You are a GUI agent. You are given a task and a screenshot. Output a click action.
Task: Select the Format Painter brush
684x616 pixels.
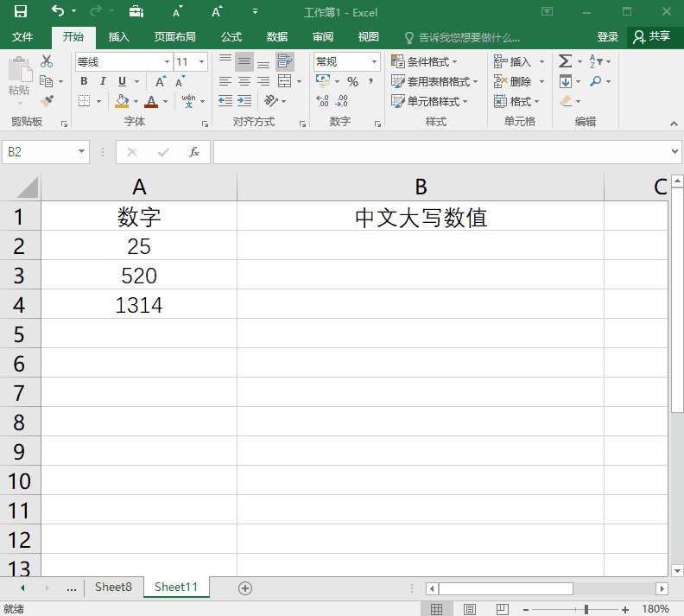coord(47,101)
